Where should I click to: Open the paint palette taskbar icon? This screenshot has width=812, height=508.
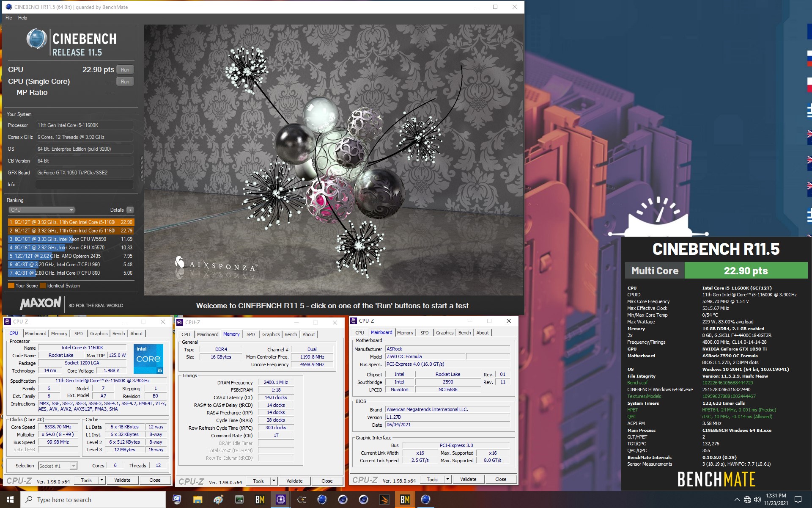pyautogui.click(x=218, y=500)
